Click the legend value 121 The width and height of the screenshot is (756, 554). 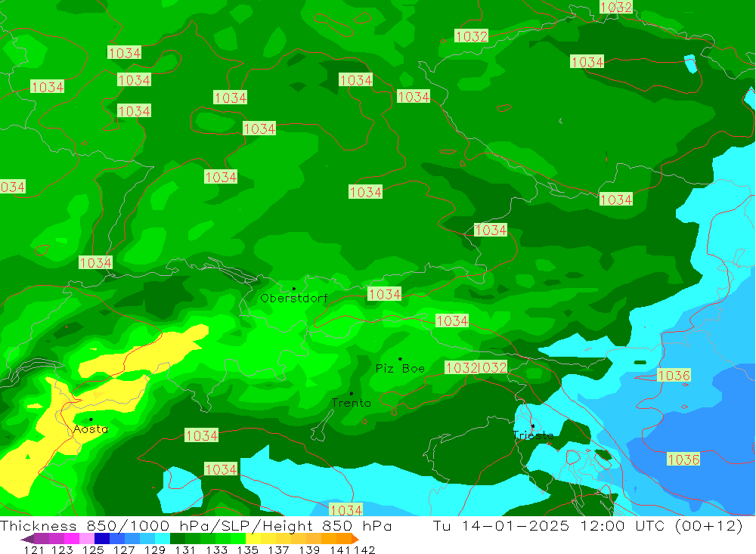(34, 549)
